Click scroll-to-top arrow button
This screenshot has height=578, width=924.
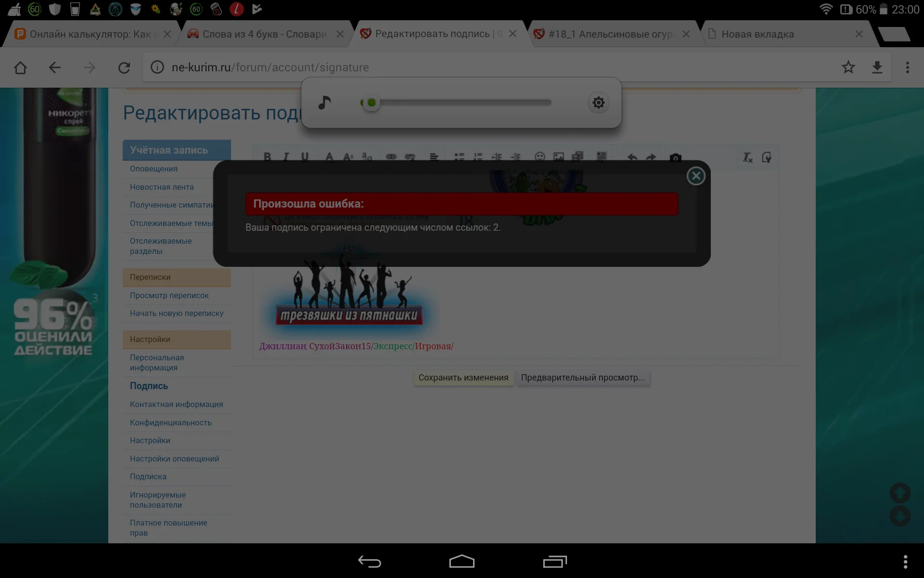click(899, 492)
